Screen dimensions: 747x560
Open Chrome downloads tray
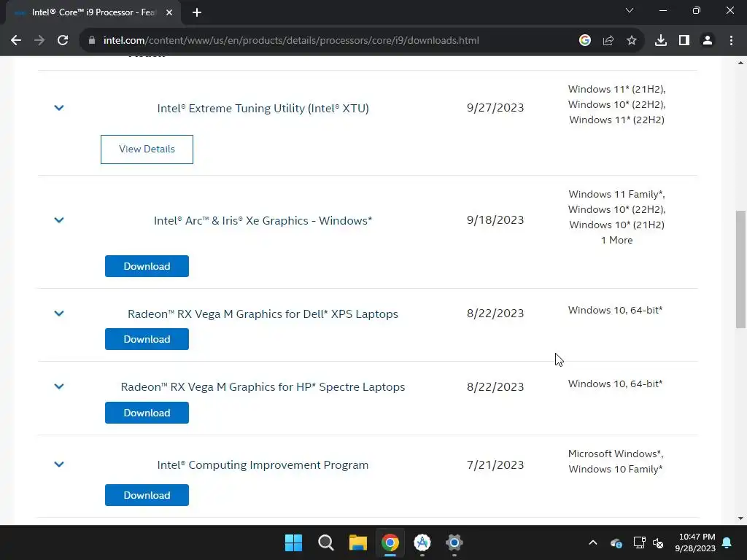pos(661,41)
